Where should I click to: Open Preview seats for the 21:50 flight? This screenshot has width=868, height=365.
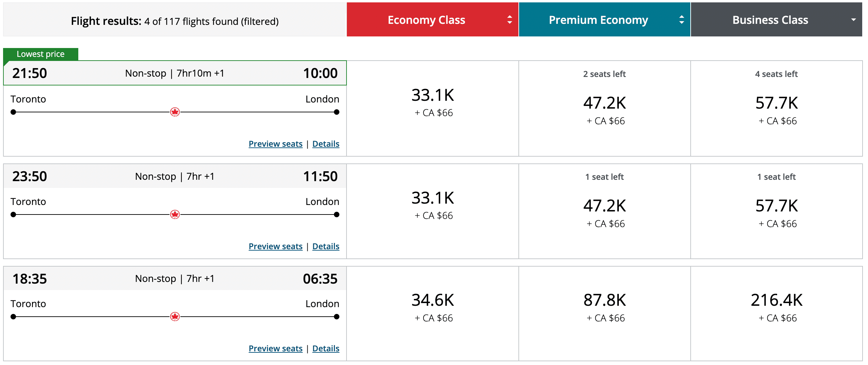point(275,144)
